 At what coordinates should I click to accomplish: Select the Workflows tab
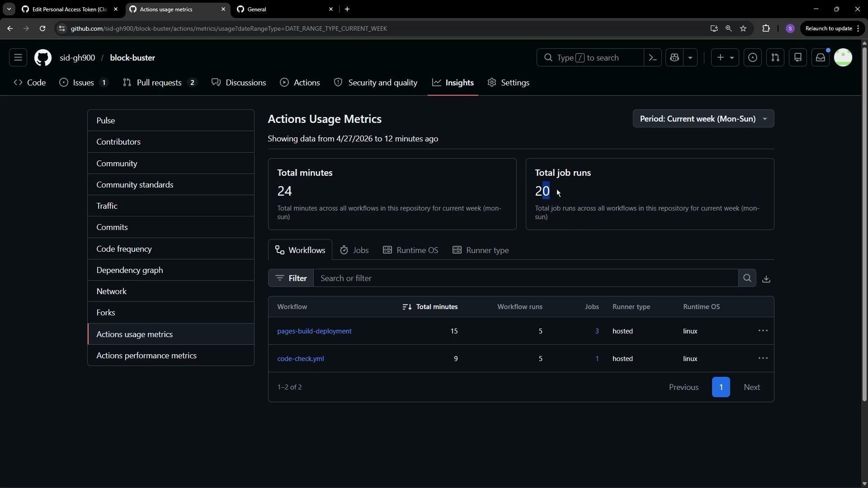click(x=300, y=250)
